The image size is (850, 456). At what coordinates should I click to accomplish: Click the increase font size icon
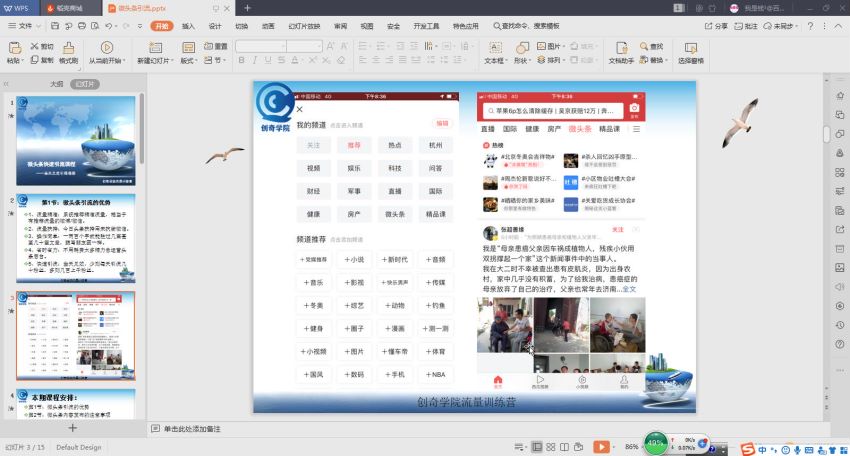(330, 46)
